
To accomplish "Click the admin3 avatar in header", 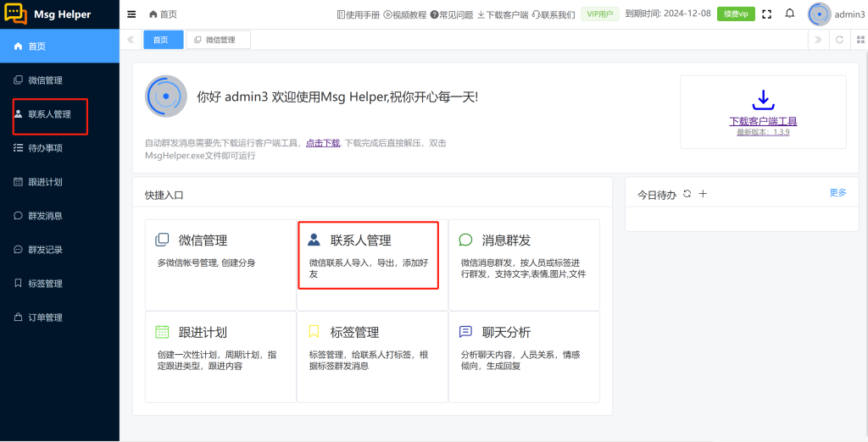I will tap(820, 14).
